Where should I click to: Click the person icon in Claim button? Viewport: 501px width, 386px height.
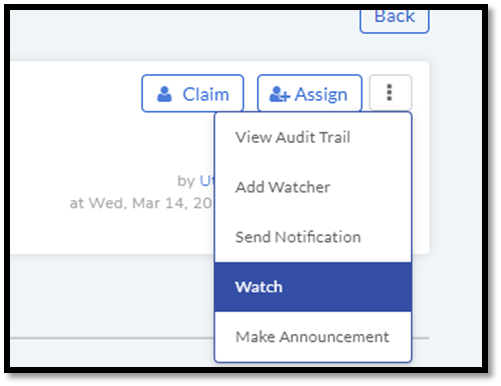(x=164, y=94)
